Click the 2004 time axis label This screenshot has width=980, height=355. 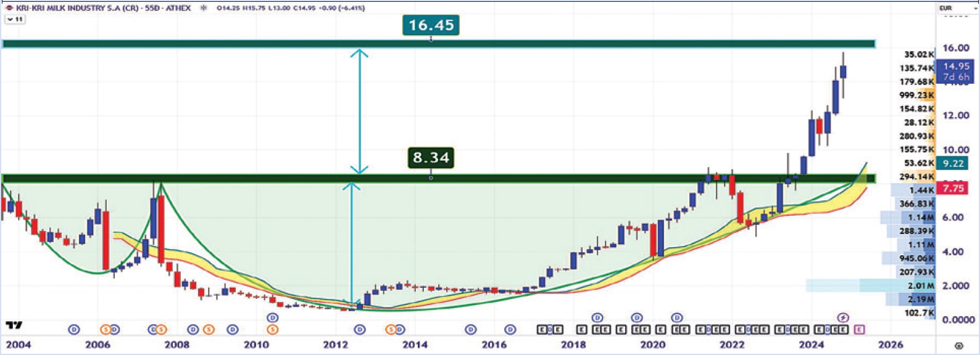click(x=19, y=345)
